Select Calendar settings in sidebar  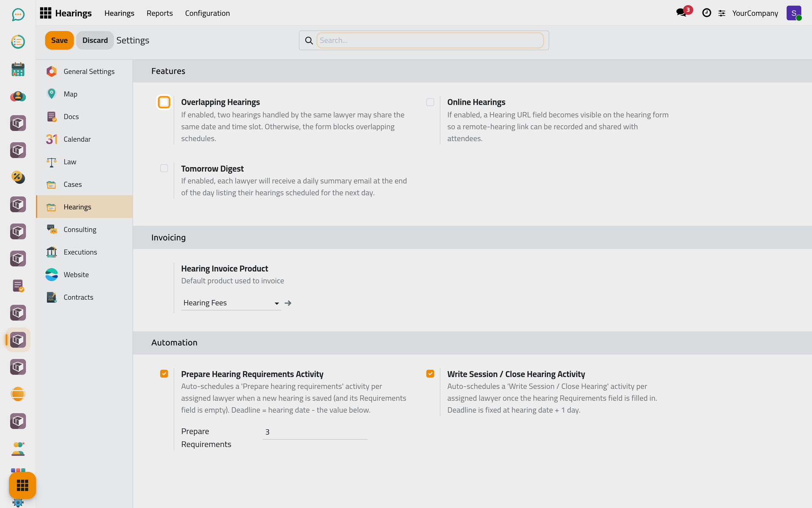[x=85, y=139]
